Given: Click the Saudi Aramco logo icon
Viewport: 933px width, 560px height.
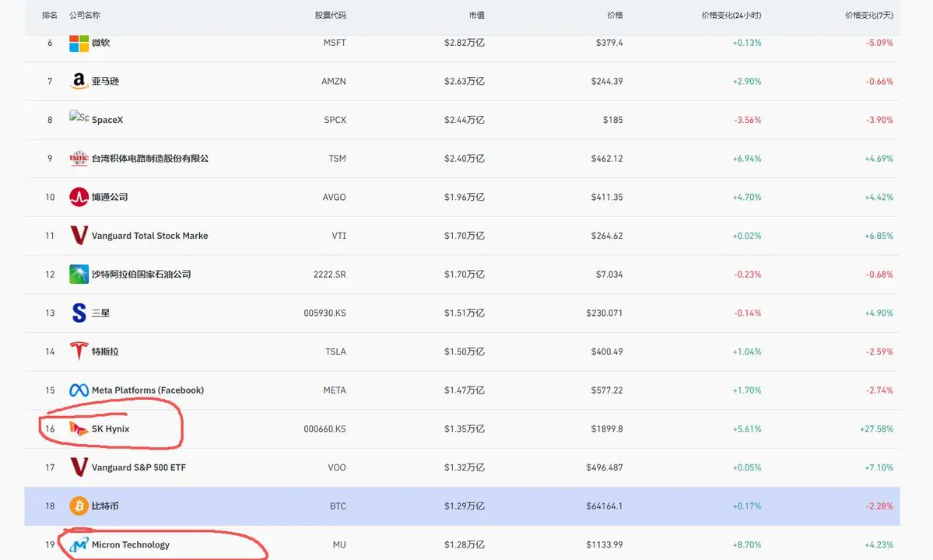Looking at the screenshot, I should pyautogui.click(x=79, y=274).
